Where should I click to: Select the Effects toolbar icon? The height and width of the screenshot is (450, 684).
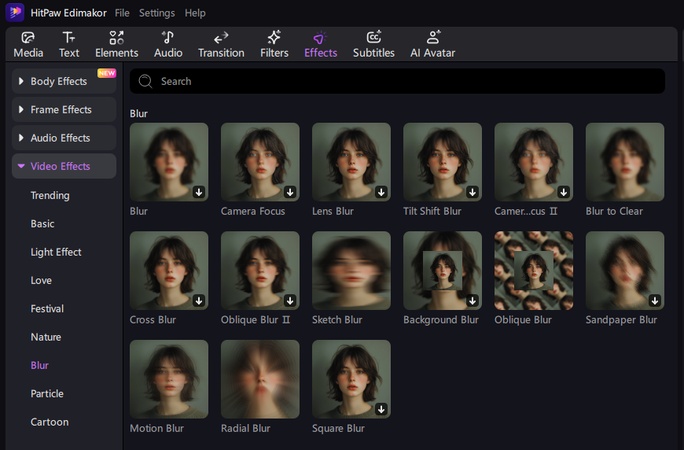[320, 38]
